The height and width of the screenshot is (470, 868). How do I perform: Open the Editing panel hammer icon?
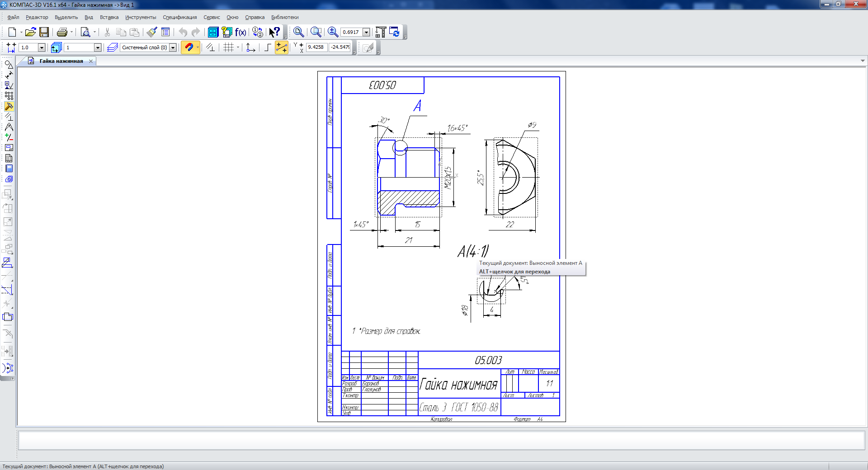[9, 106]
